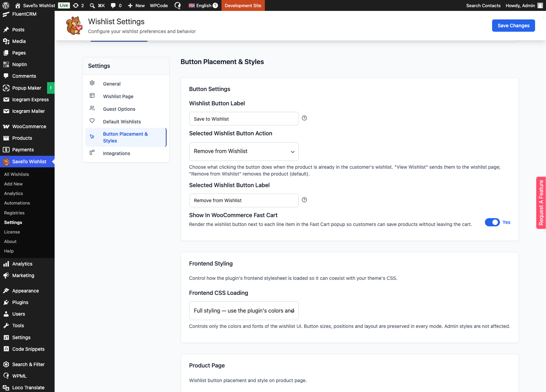546x392 pixels.
Task: Open the About submenu link
Action: coord(10,241)
